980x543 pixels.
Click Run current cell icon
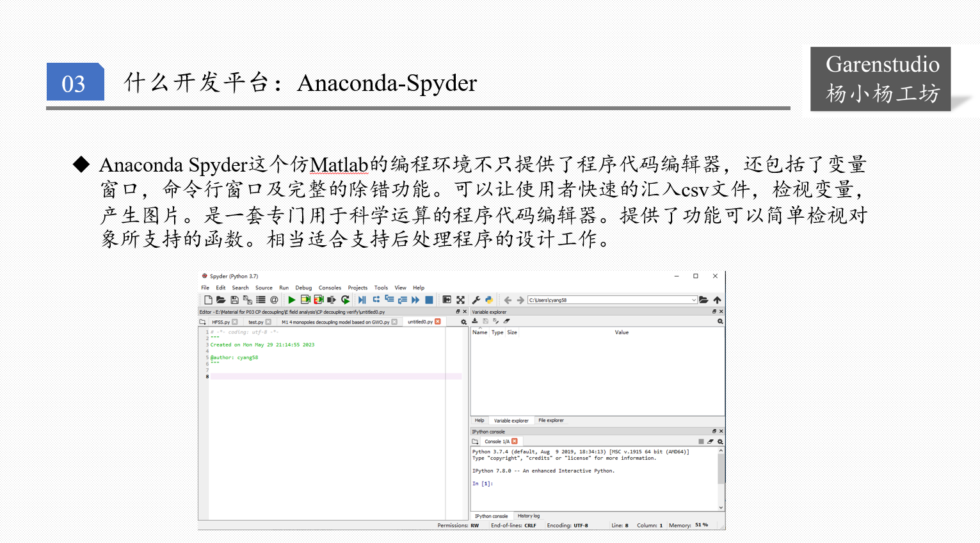click(305, 300)
